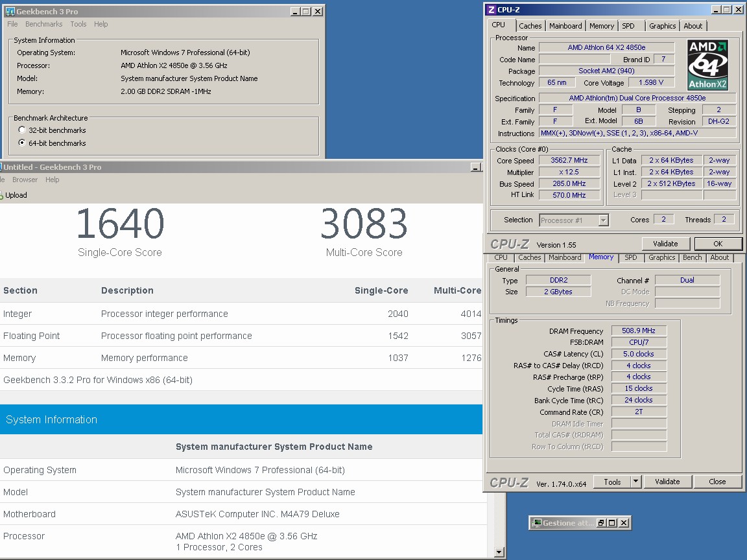747x560 pixels.
Task: Select 64-bit benchmarks option
Action: click(x=22, y=143)
